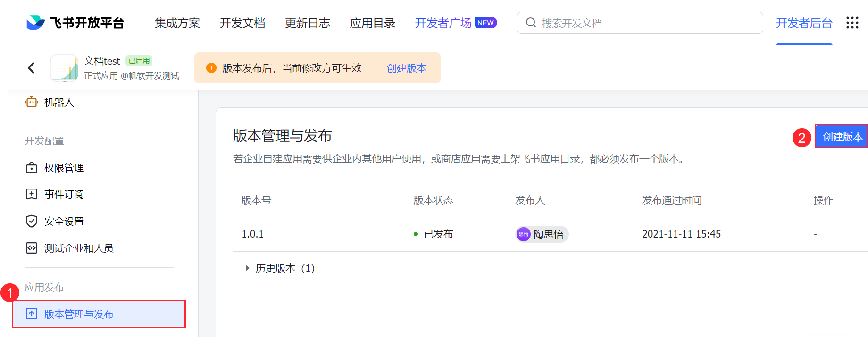868x337 pixels.
Task: Click the upload icon beside 版本管理与发布
Action: [32, 313]
